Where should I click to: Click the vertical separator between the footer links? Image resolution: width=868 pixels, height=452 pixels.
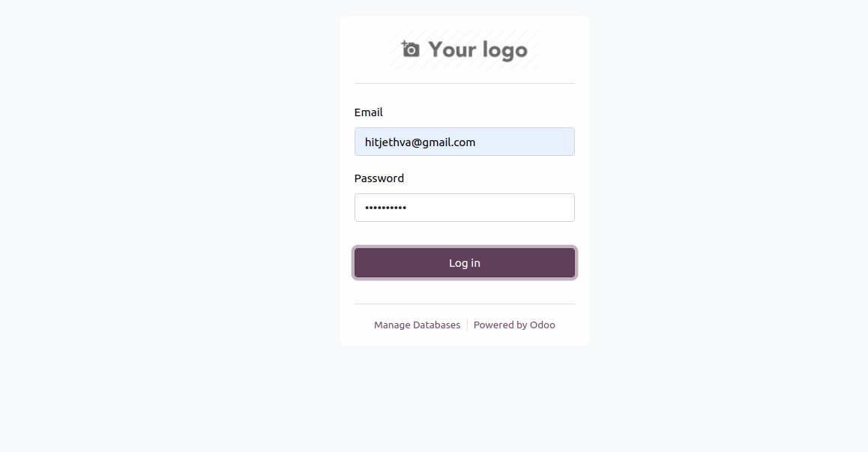[x=467, y=325]
